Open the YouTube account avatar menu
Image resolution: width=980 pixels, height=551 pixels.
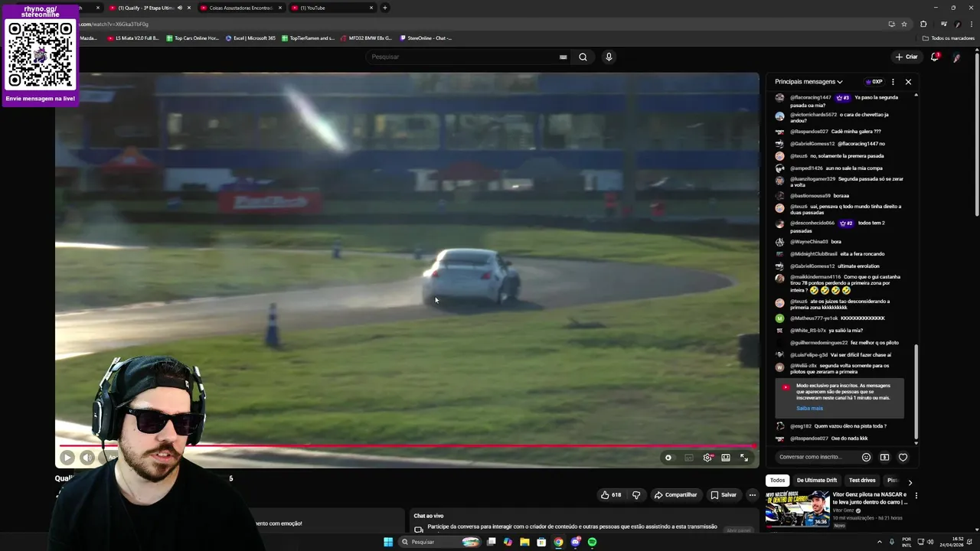(957, 57)
